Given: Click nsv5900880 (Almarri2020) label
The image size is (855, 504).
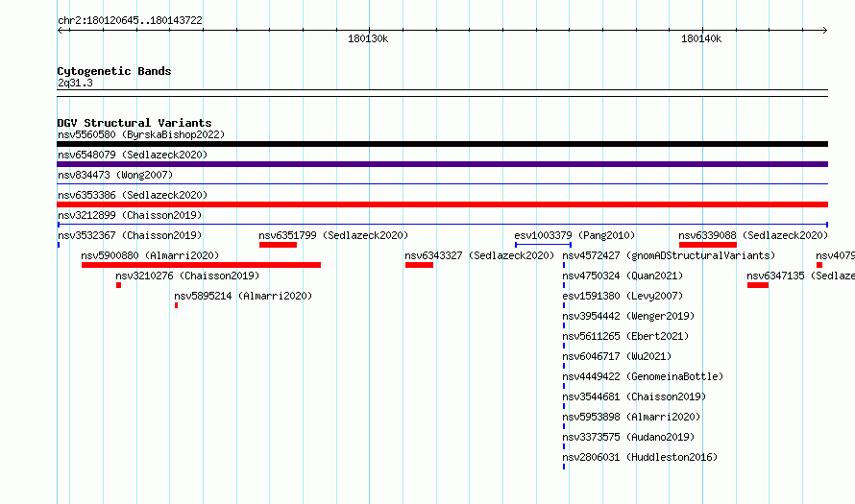Looking at the screenshot, I should [x=150, y=255].
